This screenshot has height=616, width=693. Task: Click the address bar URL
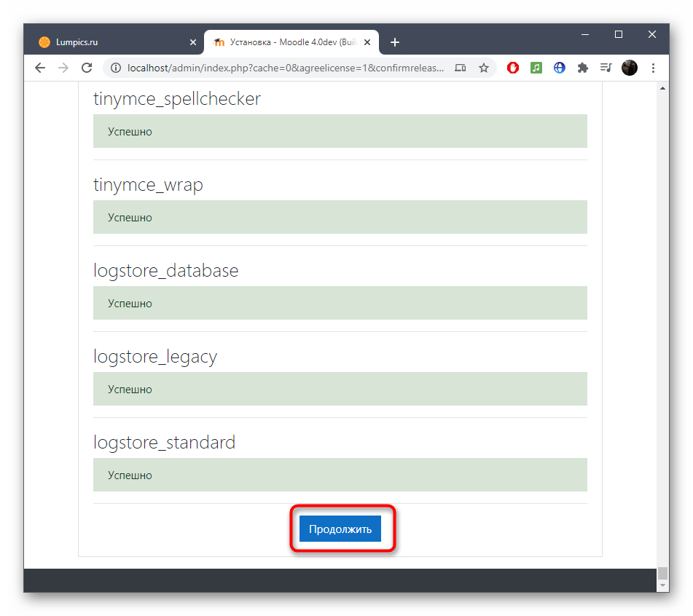click(x=286, y=68)
